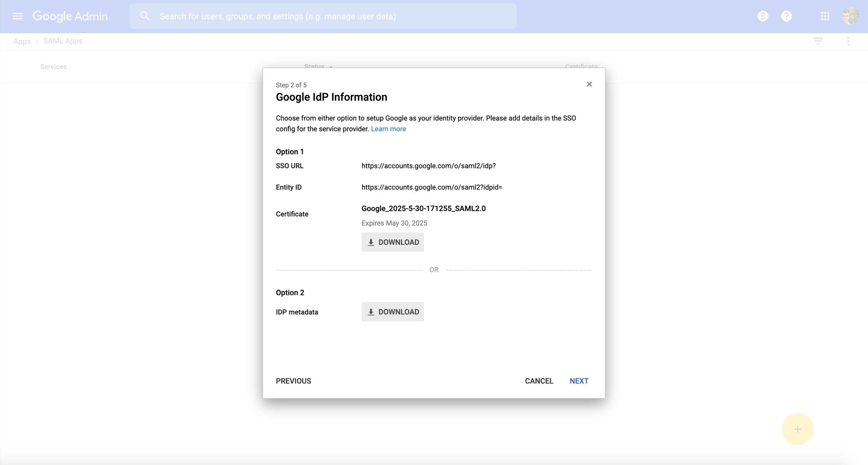Open the Google apps grid
This screenshot has height=465, width=868.
825,16
